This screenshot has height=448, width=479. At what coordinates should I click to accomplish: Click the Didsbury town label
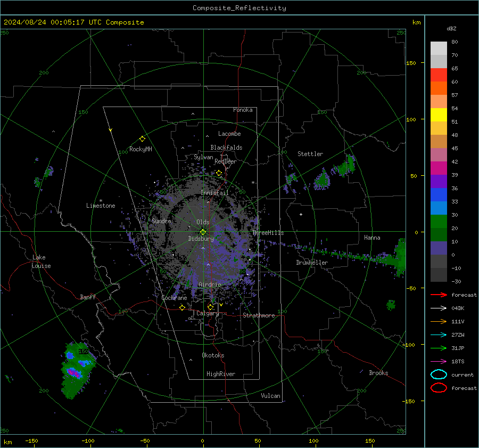(x=201, y=239)
